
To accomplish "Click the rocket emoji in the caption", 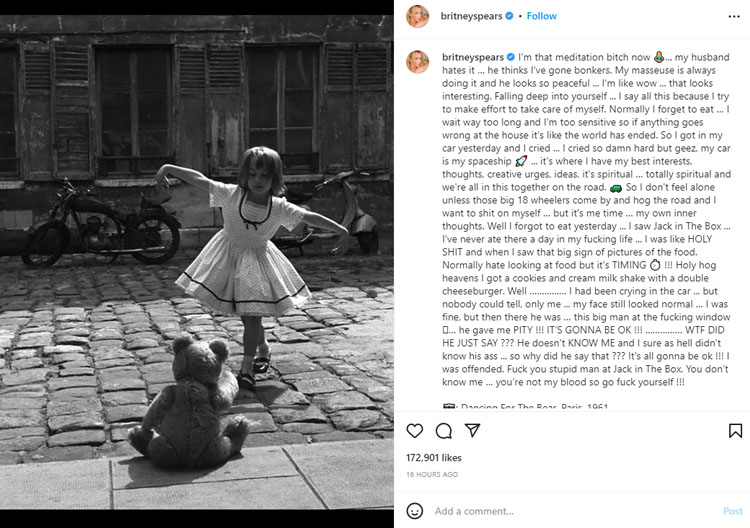I will (522, 159).
